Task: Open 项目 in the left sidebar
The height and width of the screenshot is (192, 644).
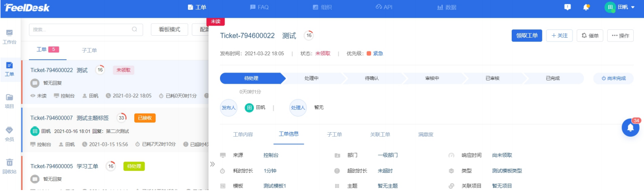Action: click(9, 101)
